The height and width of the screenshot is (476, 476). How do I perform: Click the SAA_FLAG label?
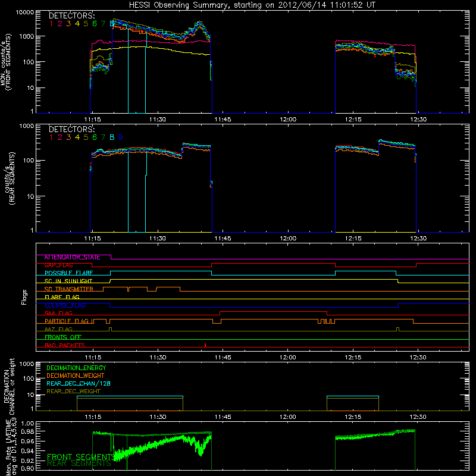[58, 314]
